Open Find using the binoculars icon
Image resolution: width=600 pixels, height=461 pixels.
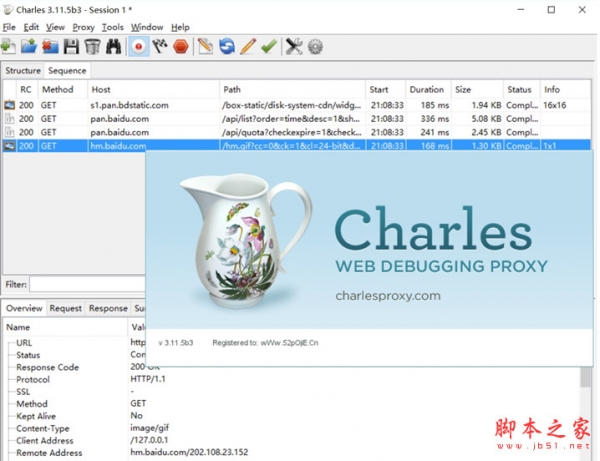point(114,47)
